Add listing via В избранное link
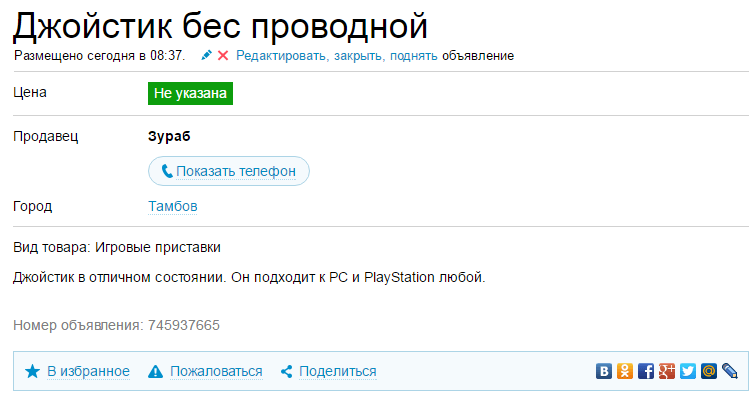Image resolution: width=754 pixels, height=400 pixels. (x=88, y=371)
